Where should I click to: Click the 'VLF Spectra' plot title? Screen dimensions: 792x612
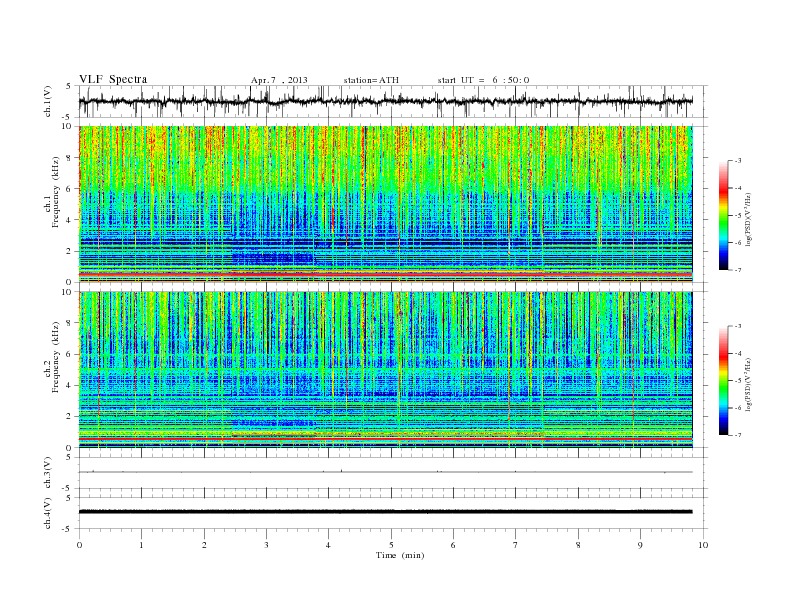[113, 79]
